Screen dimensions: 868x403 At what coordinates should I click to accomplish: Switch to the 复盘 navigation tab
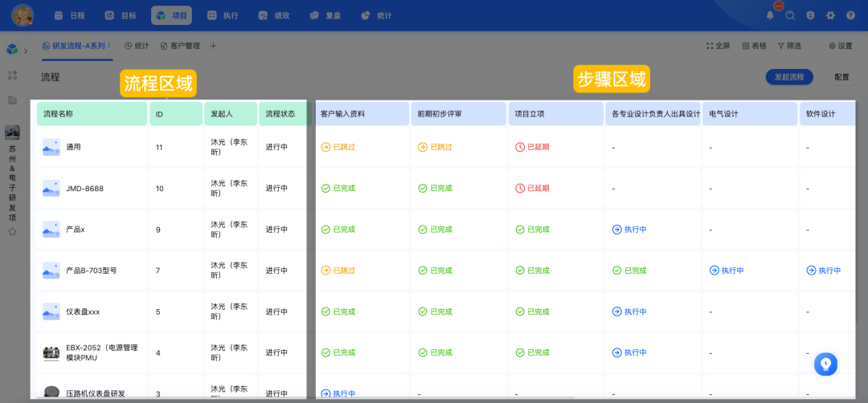pos(325,15)
